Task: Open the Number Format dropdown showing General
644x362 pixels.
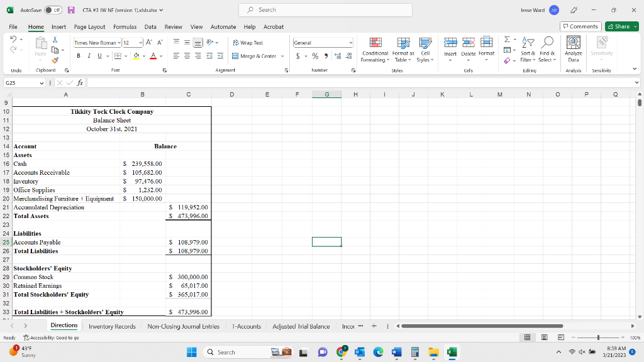Action: click(x=323, y=42)
